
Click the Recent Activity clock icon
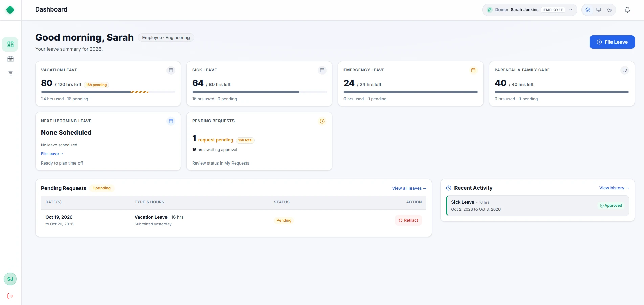(x=449, y=188)
